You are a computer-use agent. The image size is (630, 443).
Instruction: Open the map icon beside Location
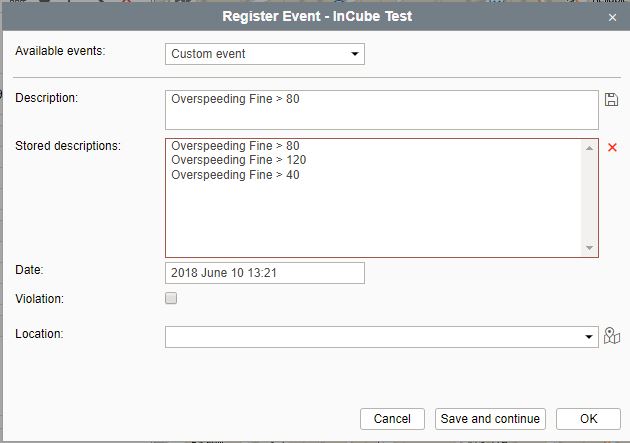coord(612,336)
